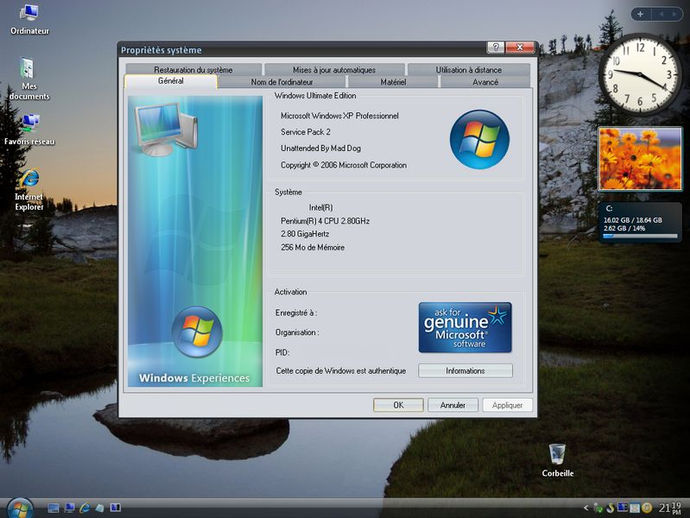The height and width of the screenshot is (518, 690).
Task: Click the OK button
Action: pyautogui.click(x=398, y=405)
